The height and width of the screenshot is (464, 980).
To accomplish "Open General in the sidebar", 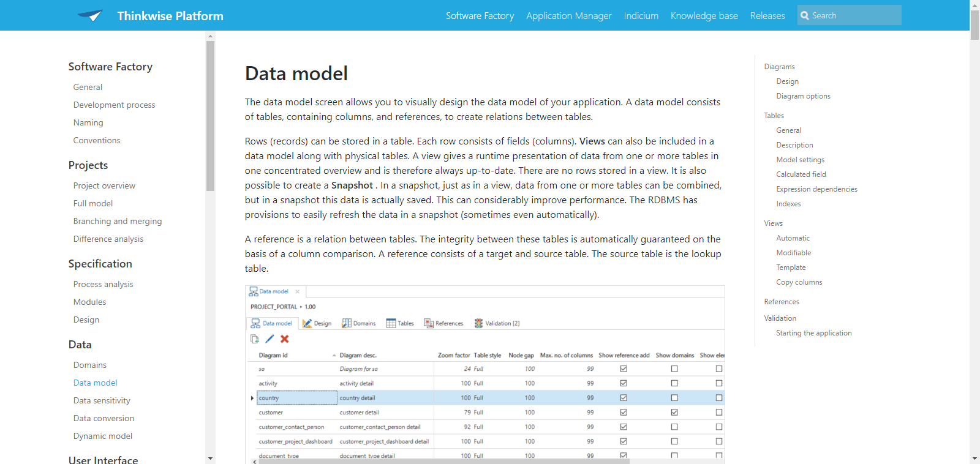I will (x=88, y=87).
